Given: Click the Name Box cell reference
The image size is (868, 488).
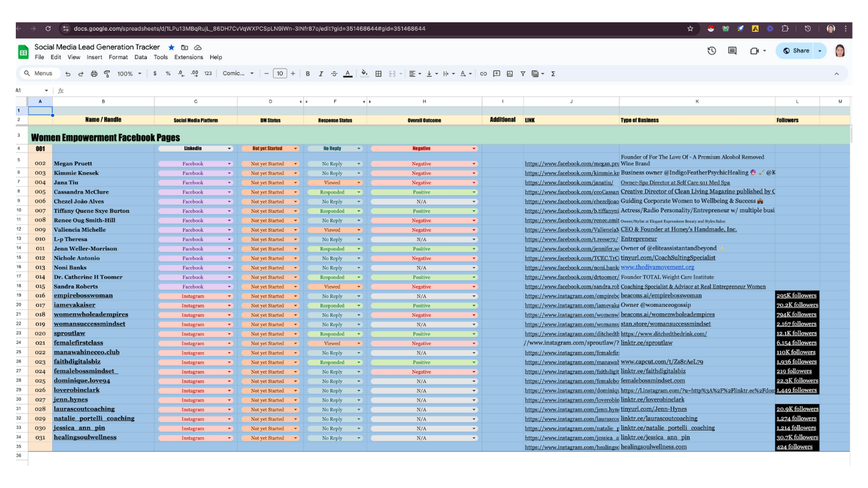Looking at the screenshot, I should tap(32, 91).
